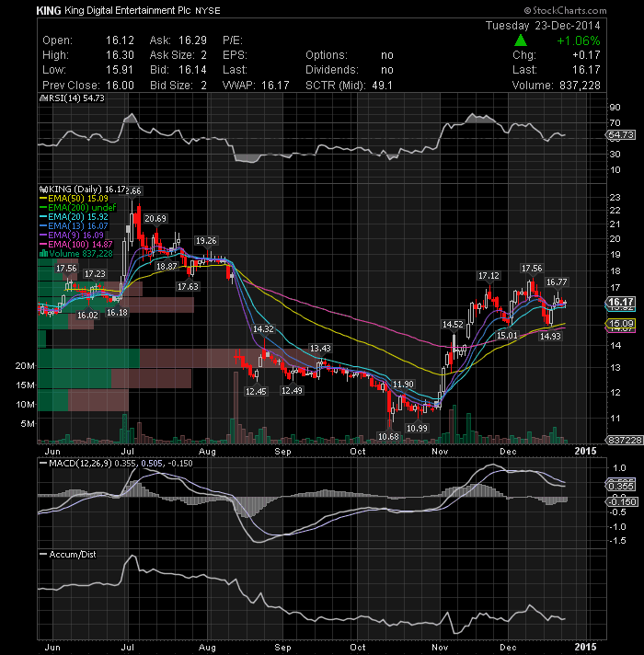Click the EMA(20) cyan legend swatch
Screen dimensions: 644x655
pyautogui.click(x=43, y=217)
